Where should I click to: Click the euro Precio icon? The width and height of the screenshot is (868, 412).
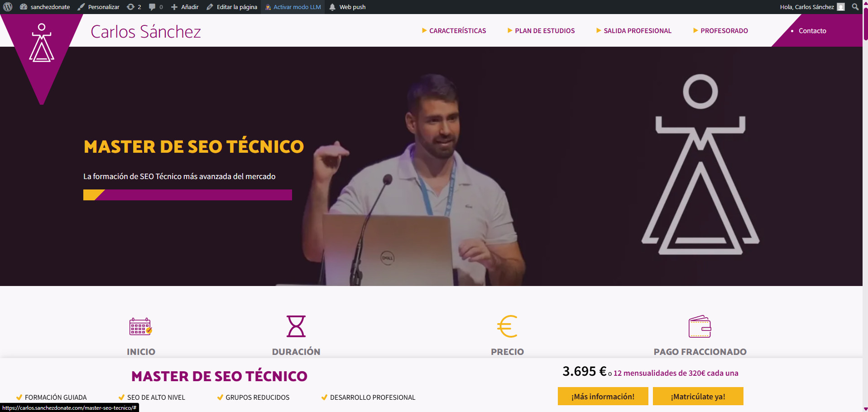pos(507,326)
